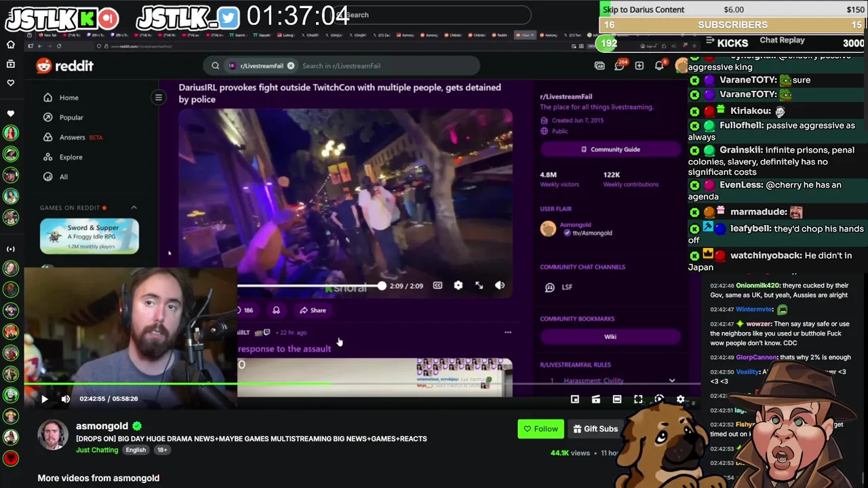
Task: Follow asmongold channel
Action: click(540, 428)
